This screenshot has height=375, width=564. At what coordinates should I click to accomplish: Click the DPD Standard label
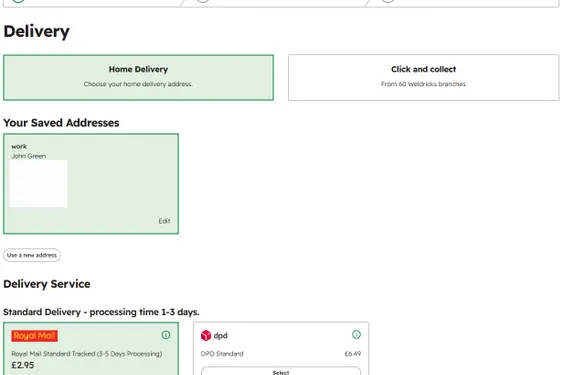point(222,354)
